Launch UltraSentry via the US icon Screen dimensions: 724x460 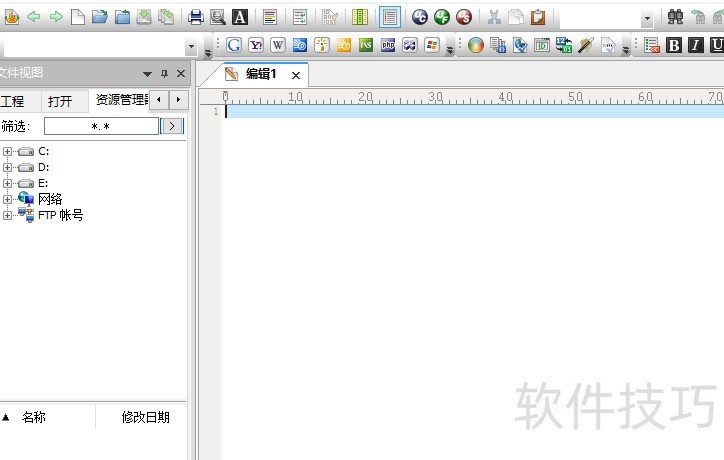pyautogui.click(x=464, y=18)
